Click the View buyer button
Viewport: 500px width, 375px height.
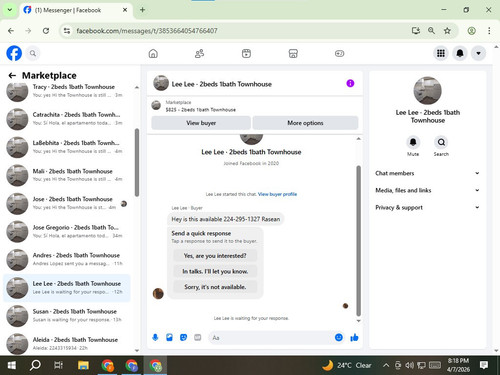[x=201, y=123]
